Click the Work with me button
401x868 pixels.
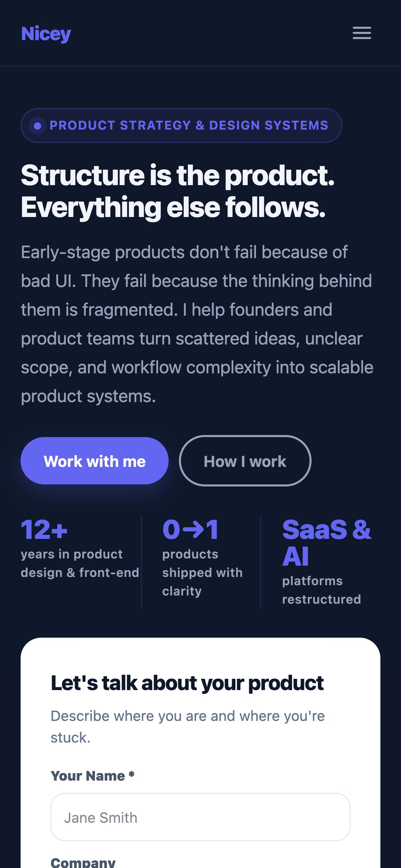(95, 461)
